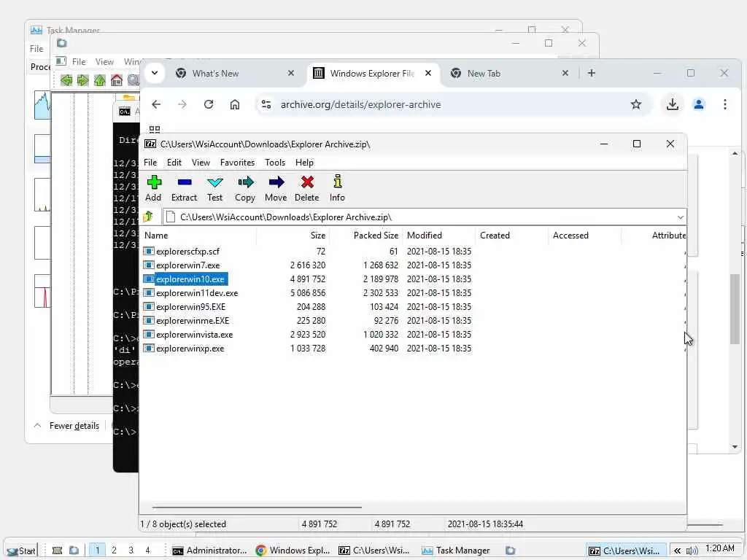Open the Info tool in 7-Zip
The image size is (747, 560).
click(337, 189)
